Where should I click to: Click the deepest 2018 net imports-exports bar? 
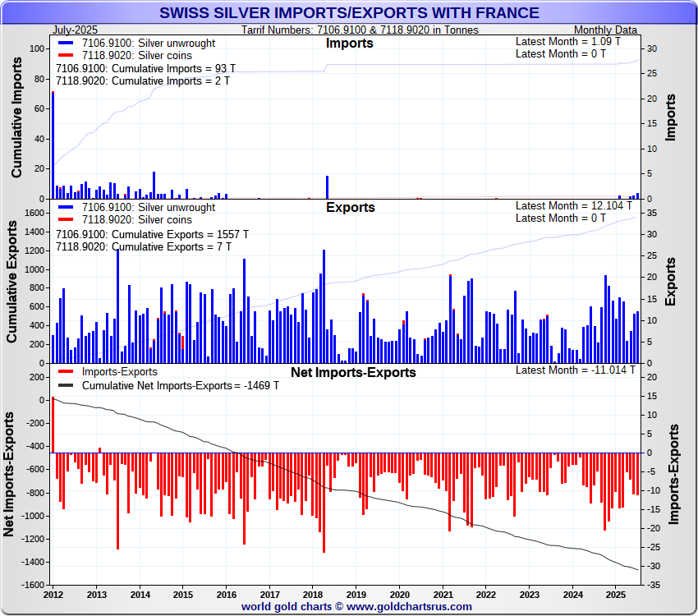click(324, 503)
